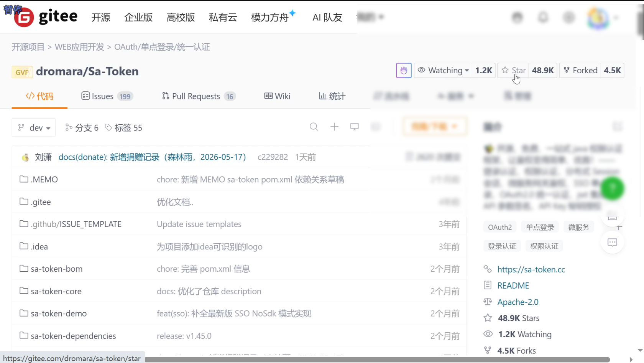This screenshot has height=363, width=644.
Task: Star the Sa-Token repository
Action: click(513, 70)
